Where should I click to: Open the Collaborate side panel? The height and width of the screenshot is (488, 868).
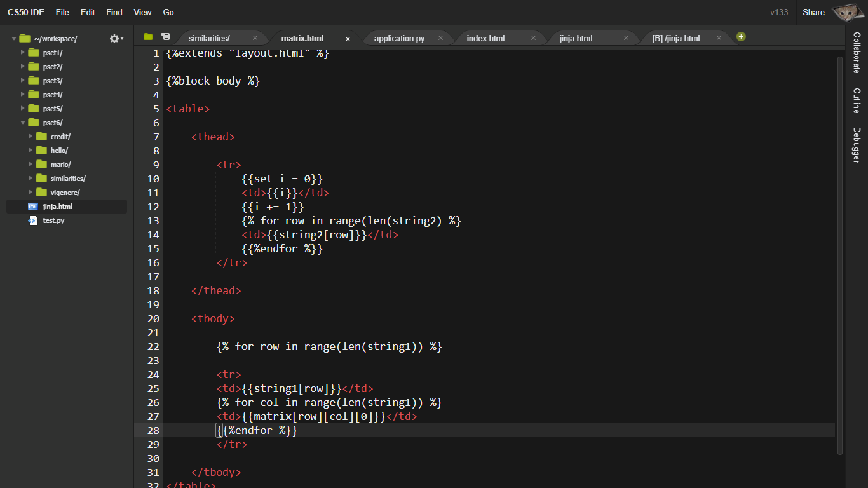[857, 53]
